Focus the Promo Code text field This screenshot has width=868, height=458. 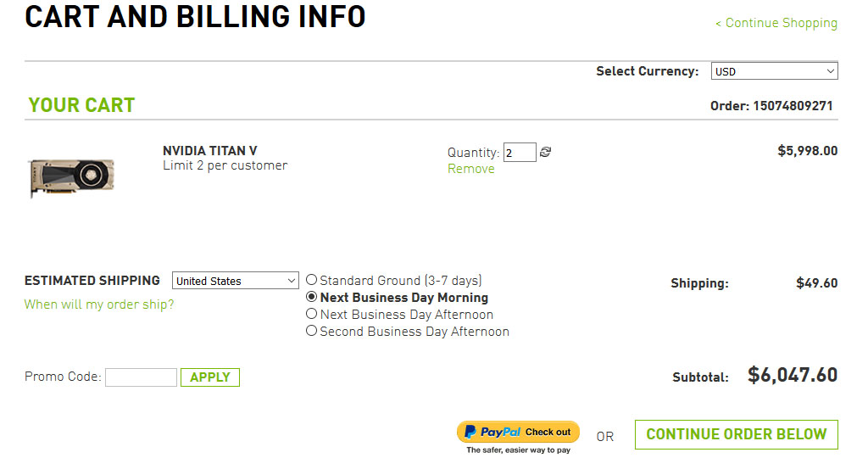click(141, 377)
